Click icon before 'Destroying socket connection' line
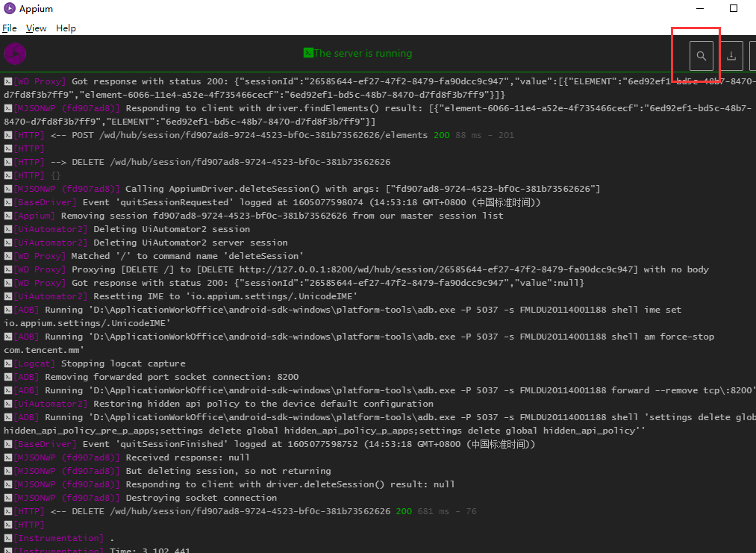This screenshot has width=756, height=553. [x=7, y=498]
